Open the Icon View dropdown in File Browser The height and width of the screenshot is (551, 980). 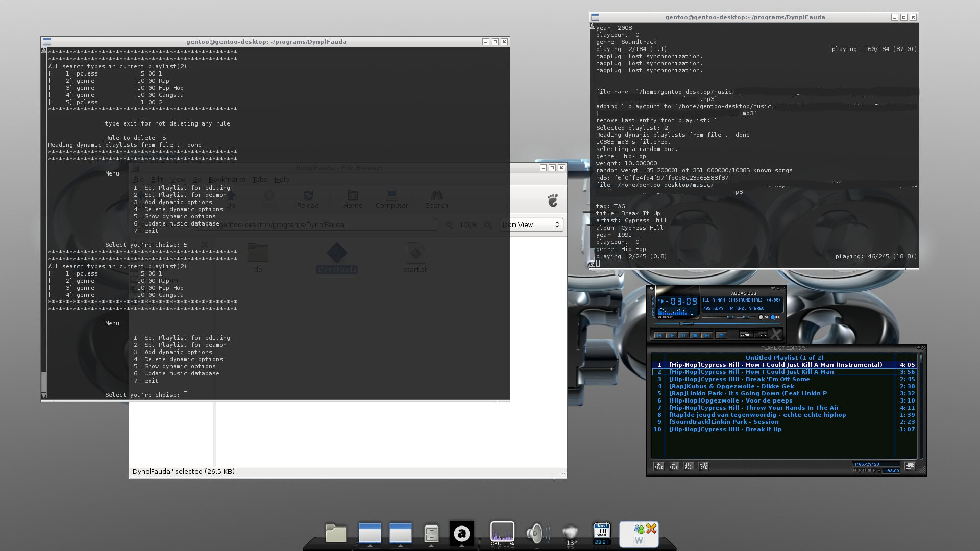[531, 224]
